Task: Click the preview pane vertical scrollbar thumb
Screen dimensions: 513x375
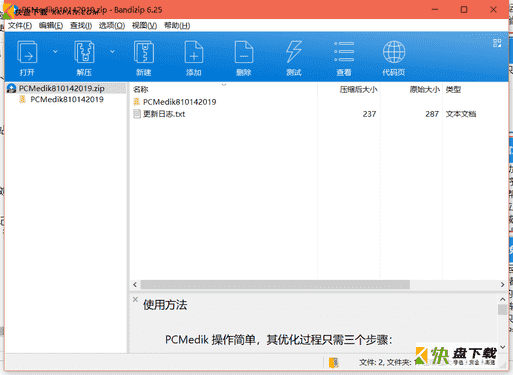Action: [x=503, y=309]
